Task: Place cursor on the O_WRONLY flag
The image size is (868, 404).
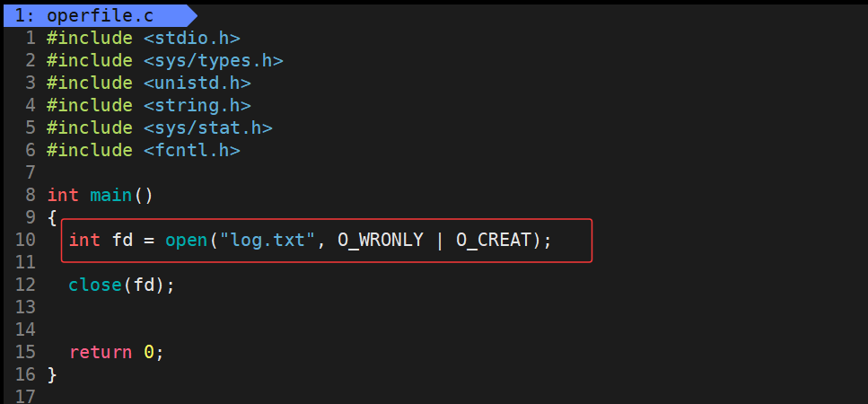Action: pyautogui.click(x=380, y=240)
